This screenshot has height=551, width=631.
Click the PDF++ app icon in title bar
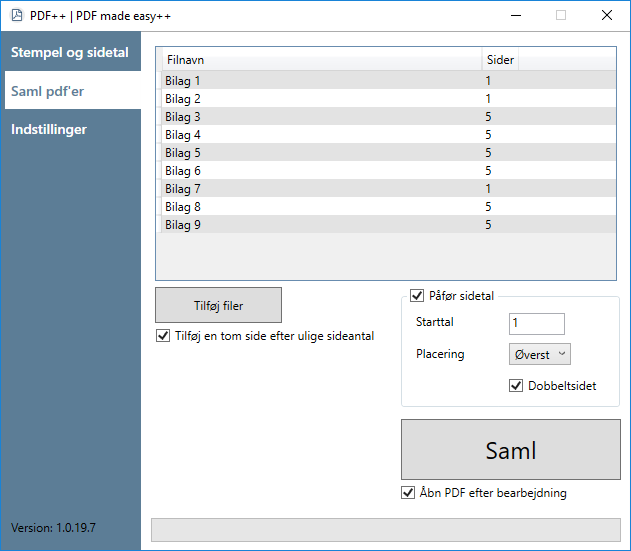click(x=17, y=16)
